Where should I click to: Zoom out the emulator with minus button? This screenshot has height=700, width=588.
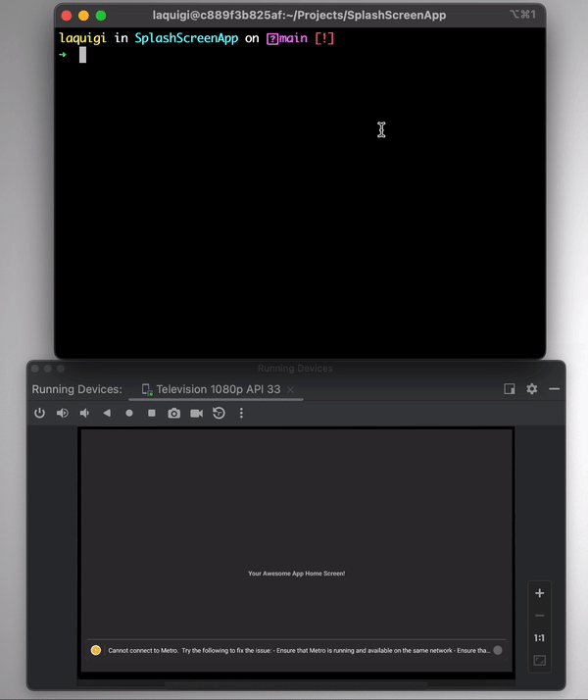tap(540, 616)
